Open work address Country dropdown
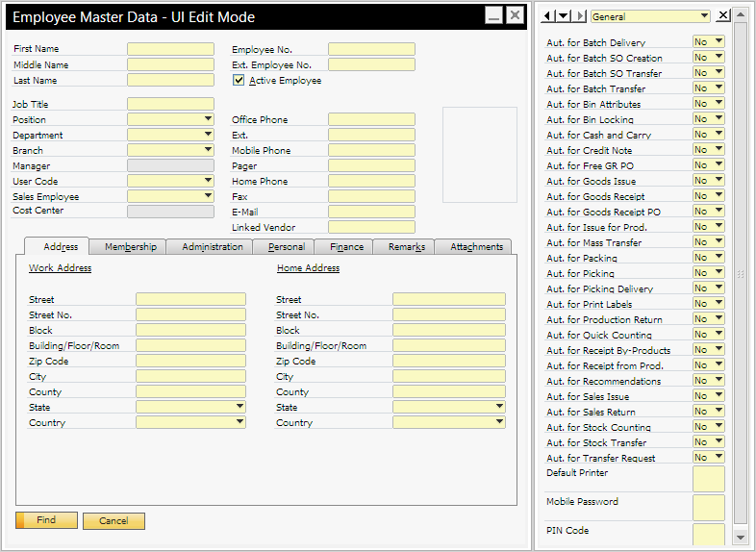Viewport: 756px width, 552px height. coord(239,422)
